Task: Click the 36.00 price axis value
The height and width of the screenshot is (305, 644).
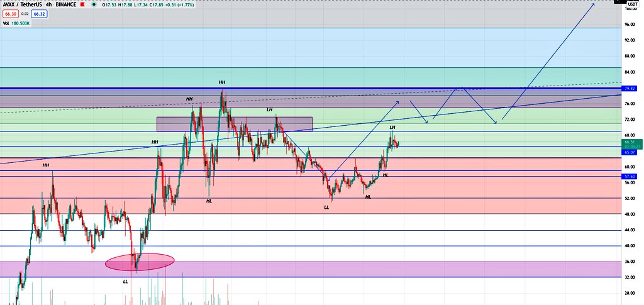Action: [x=630, y=262]
